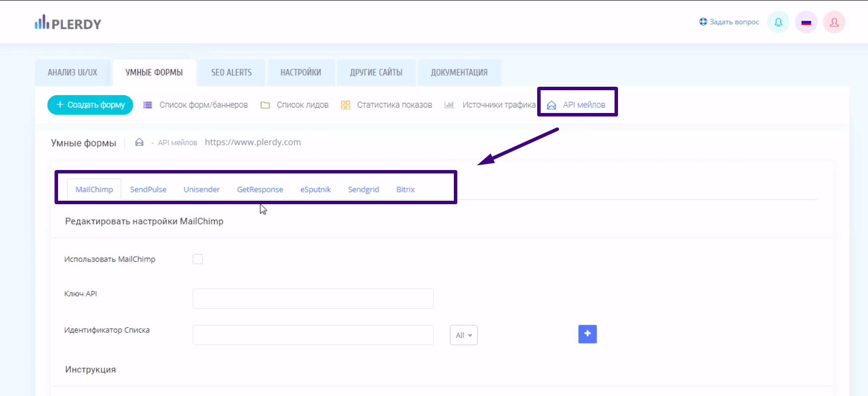Click the grid icon of Статистика показов
This screenshot has height=396, width=868.
point(345,105)
